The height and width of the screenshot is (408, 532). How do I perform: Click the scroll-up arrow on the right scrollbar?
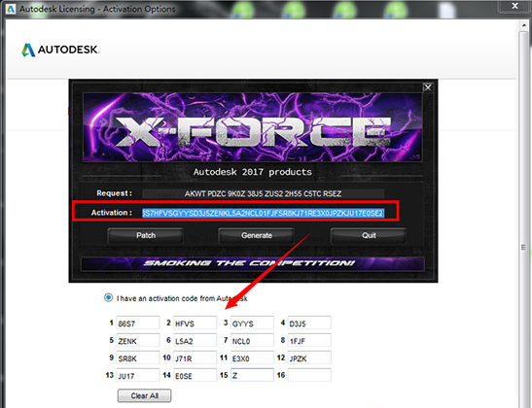click(523, 26)
